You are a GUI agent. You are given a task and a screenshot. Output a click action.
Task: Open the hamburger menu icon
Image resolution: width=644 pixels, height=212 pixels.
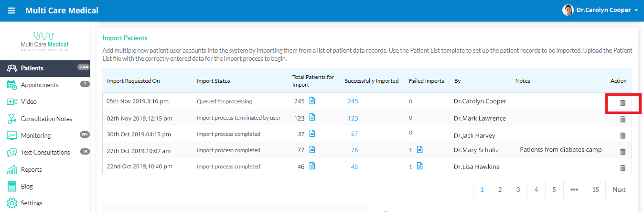11,11
